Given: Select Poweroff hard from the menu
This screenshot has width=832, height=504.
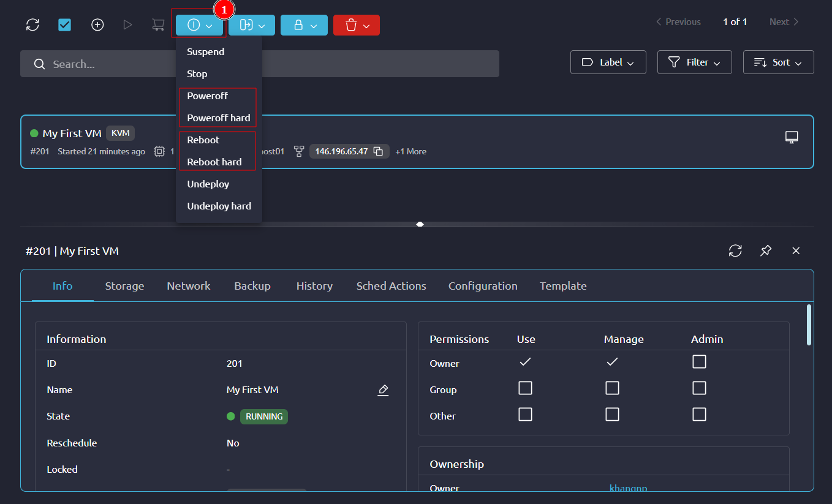Looking at the screenshot, I should [x=218, y=118].
